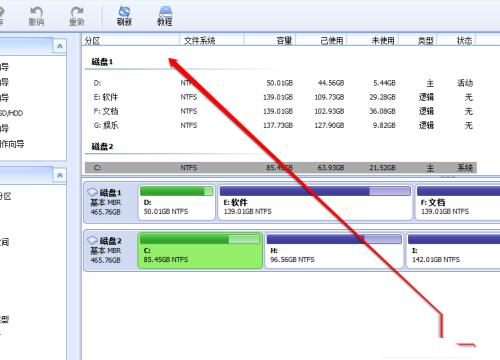500x360 pixels.
Task: Click the 磁盘1 disk icon in disk map
Action: click(92, 192)
